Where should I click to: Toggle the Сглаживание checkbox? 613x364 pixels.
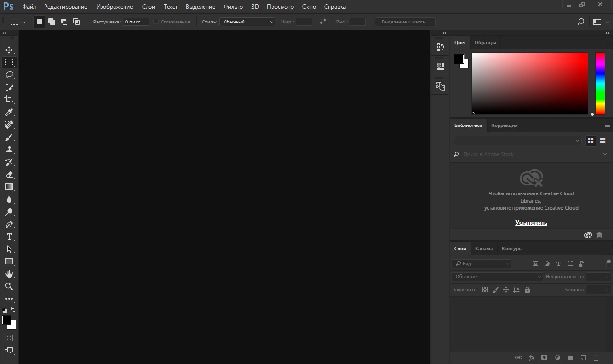(x=156, y=22)
